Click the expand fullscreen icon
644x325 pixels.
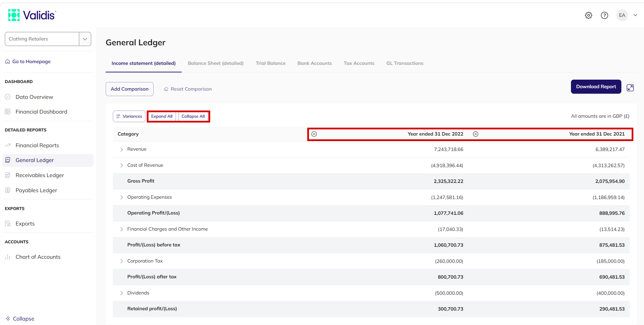(x=630, y=88)
